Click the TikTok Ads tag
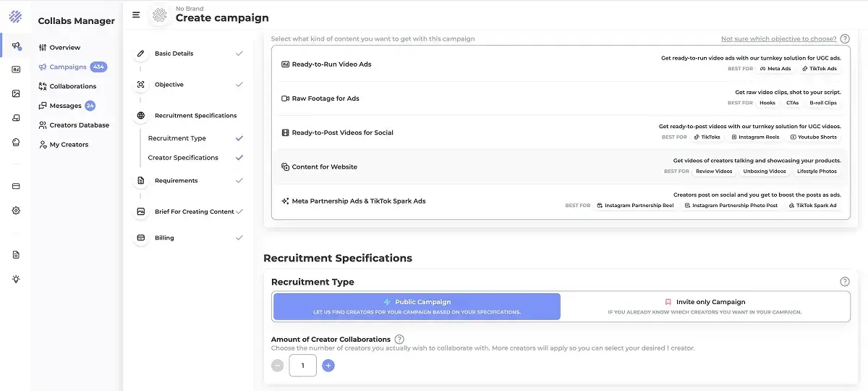This screenshot has height=391, width=868. point(820,69)
